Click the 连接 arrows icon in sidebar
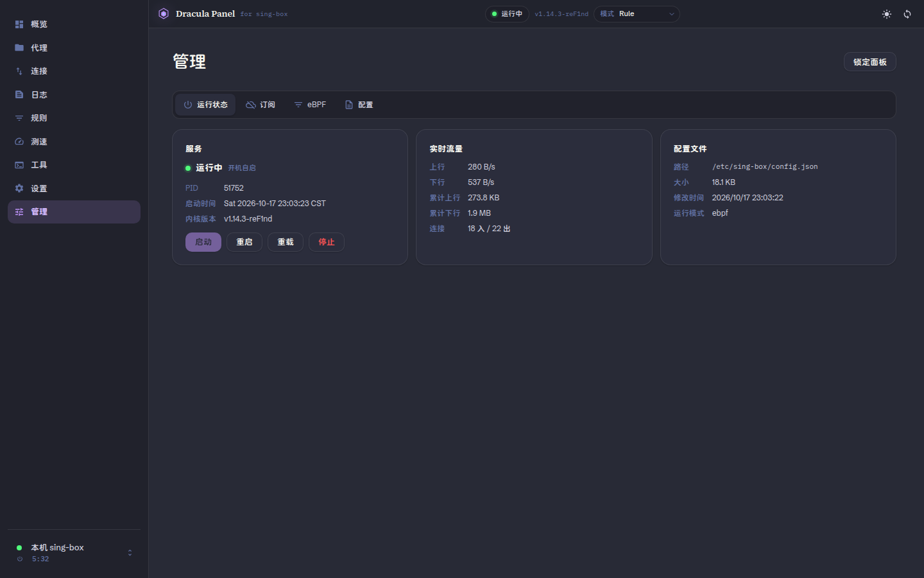The image size is (924, 578). pos(19,71)
